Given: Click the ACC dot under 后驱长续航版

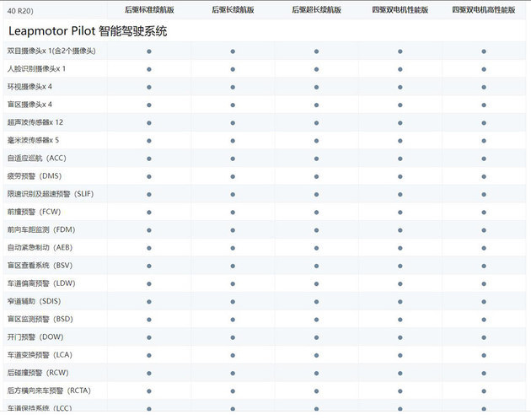Looking at the screenshot, I should tap(233, 159).
